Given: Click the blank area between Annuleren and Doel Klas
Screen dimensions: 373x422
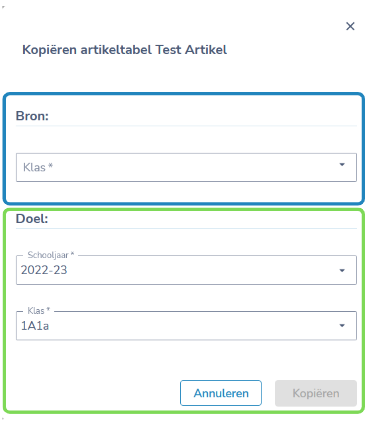Looking at the screenshot, I should 186,360.
